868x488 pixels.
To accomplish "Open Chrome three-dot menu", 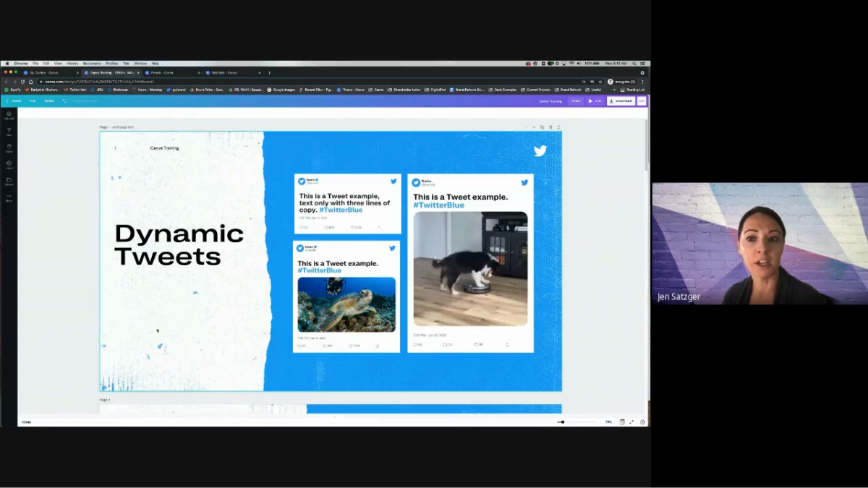I will [642, 82].
